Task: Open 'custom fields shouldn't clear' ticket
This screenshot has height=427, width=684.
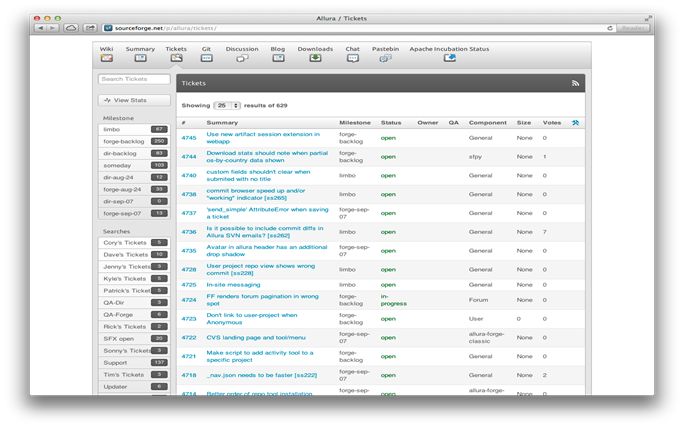Action: (258, 175)
